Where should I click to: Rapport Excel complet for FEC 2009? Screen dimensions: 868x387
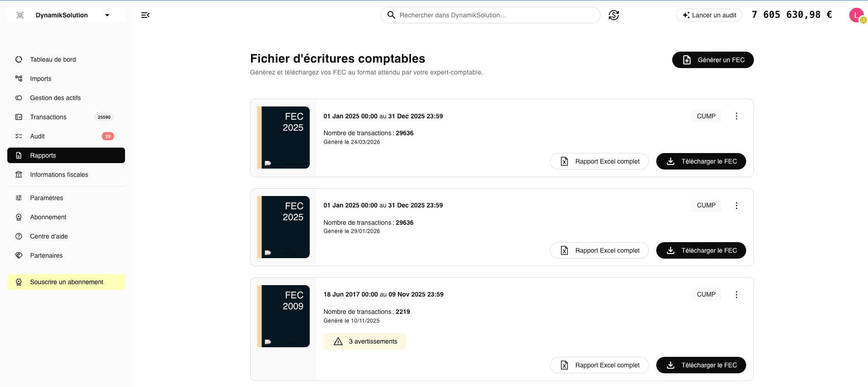[x=599, y=365]
